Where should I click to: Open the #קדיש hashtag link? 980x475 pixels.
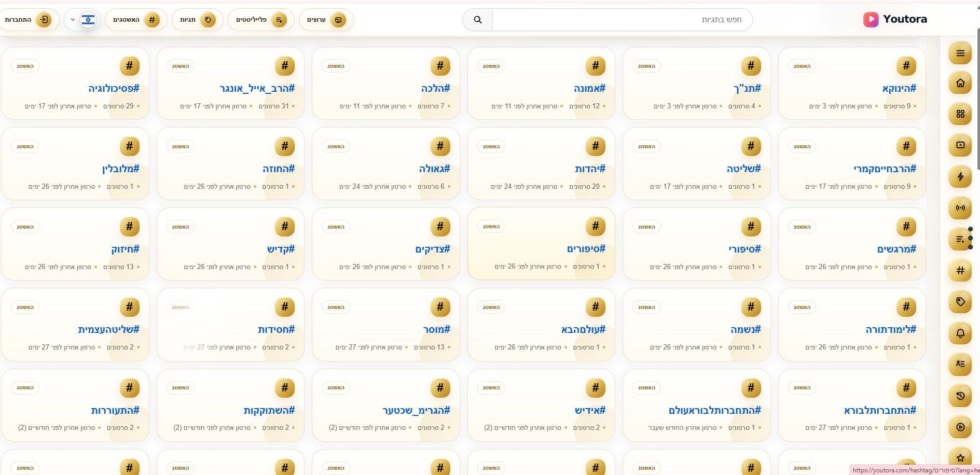[x=281, y=249]
